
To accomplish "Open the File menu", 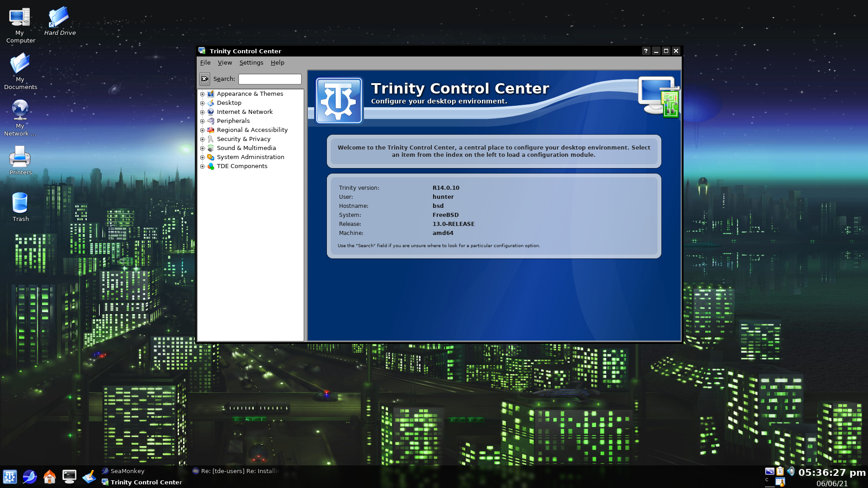I will [x=205, y=63].
